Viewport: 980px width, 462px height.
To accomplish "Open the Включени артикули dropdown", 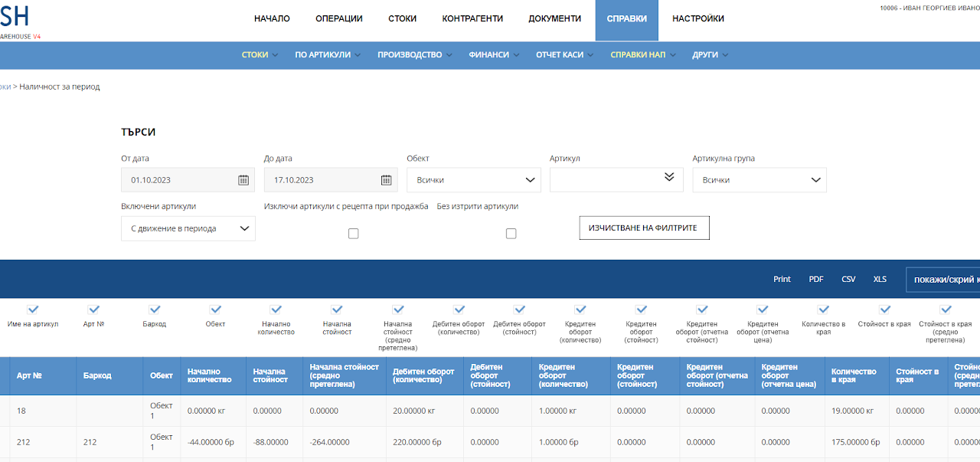I will (188, 228).
